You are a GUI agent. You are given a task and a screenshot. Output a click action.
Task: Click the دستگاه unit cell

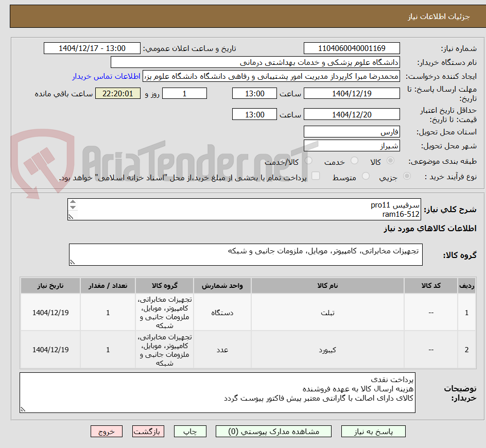point(222,313)
